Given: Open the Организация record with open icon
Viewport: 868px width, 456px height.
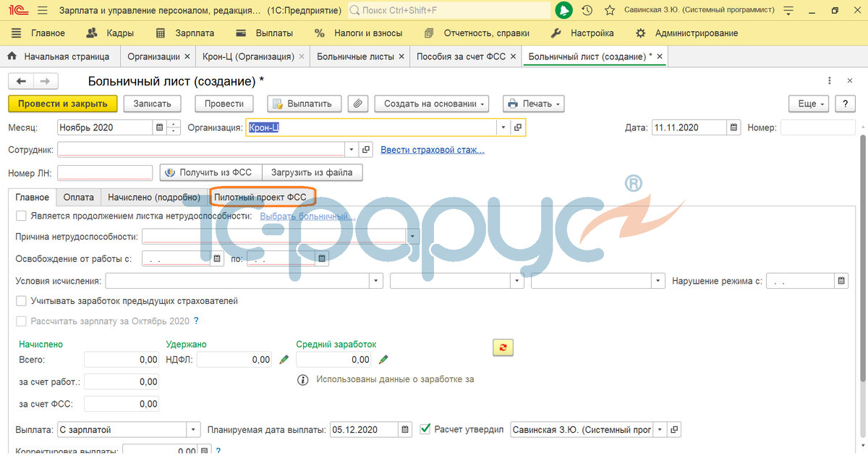Looking at the screenshot, I should pos(518,127).
